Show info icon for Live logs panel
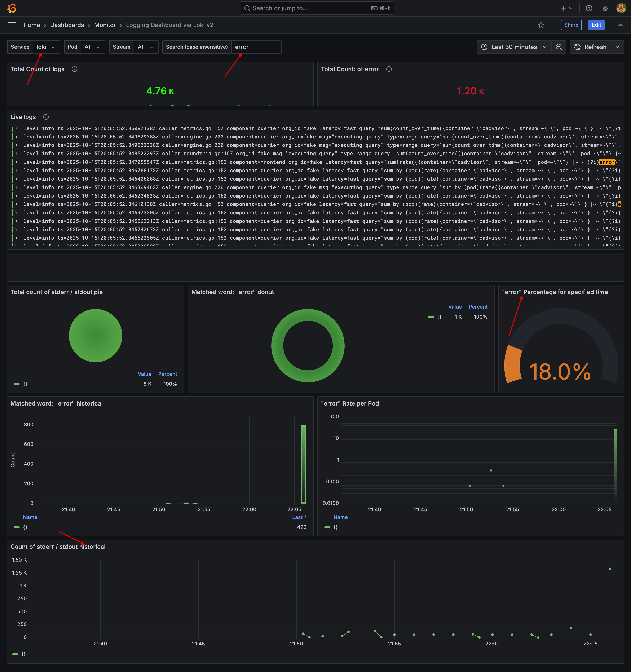 (46, 117)
